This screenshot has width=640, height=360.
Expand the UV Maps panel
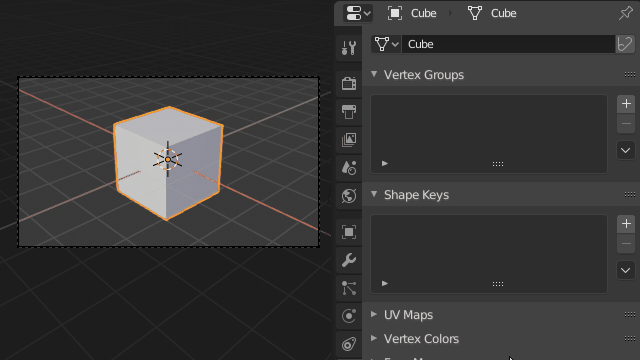pyautogui.click(x=374, y=314)
